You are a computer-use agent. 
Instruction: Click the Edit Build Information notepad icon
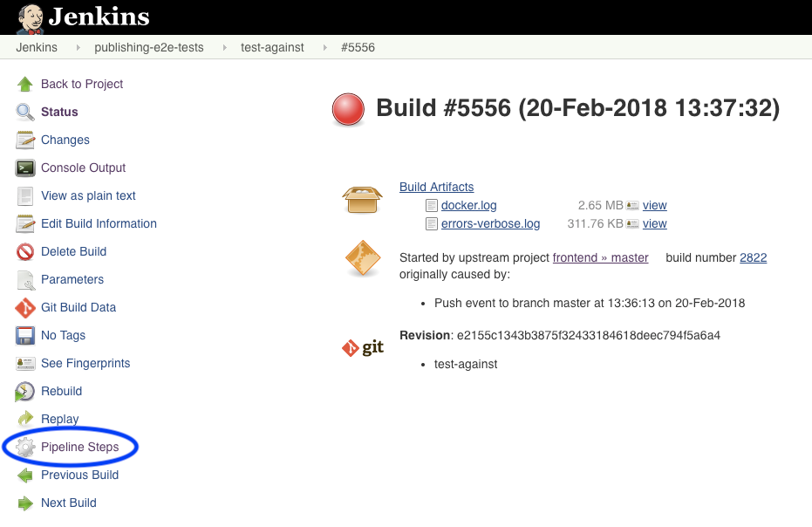pos(24,224)
